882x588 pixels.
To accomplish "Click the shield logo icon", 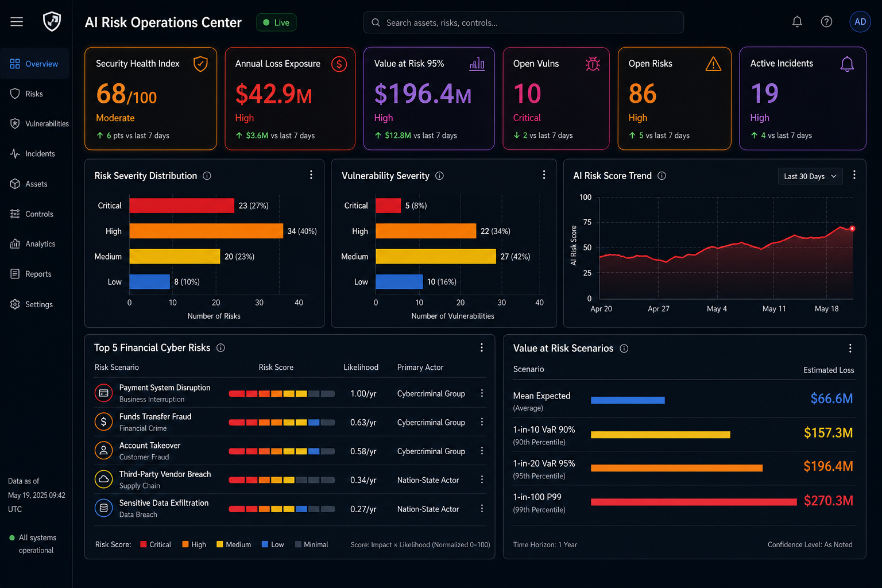I will (x=52, y=22).
